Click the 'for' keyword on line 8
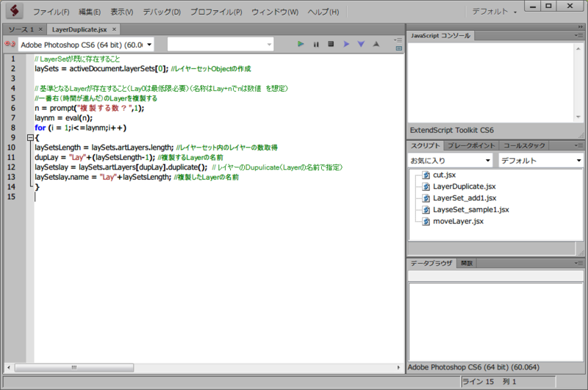 point(40,128)
